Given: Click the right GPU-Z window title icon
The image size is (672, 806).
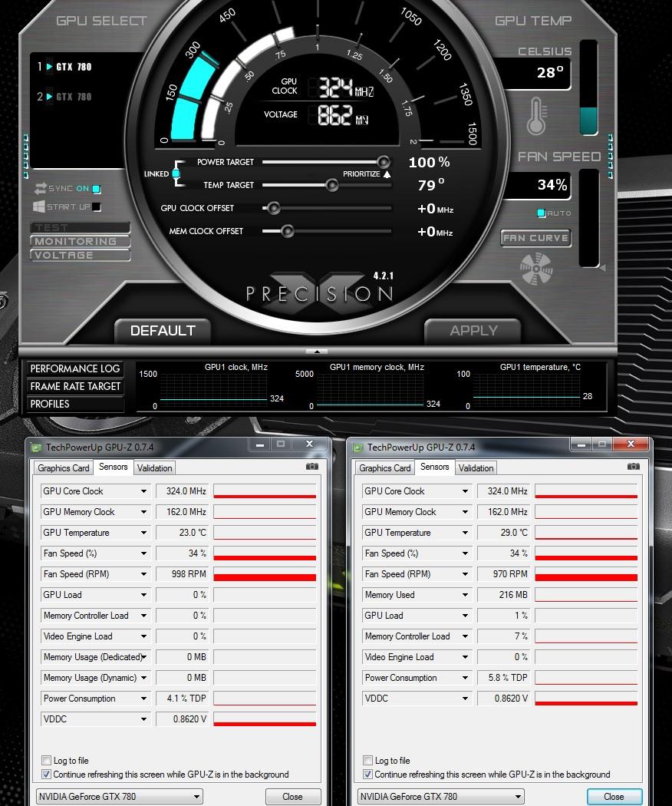Looking at the screenshot, I should 357,448.
